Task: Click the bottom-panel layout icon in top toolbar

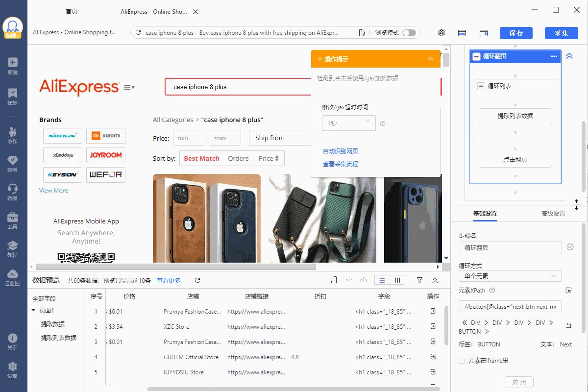Action: click(462, 33)
